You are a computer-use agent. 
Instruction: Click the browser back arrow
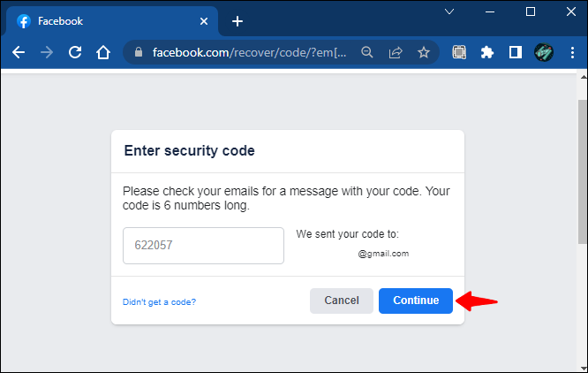[x=19, y=52]
